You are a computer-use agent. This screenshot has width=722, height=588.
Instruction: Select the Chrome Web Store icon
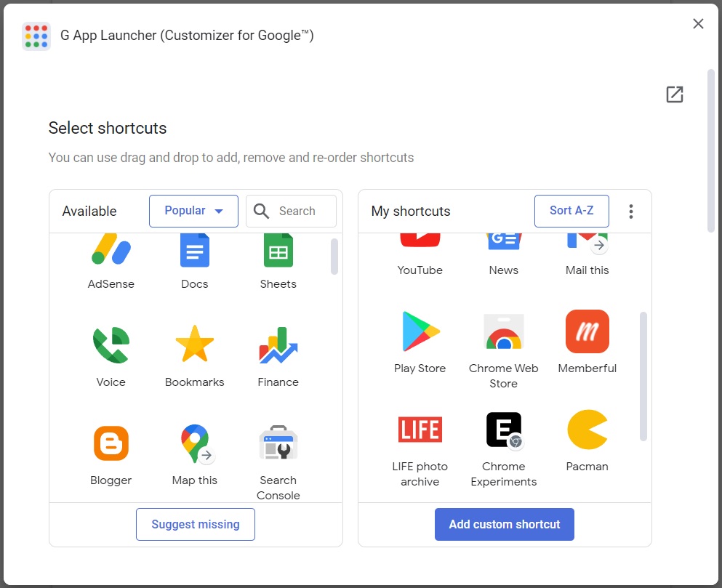503,331
